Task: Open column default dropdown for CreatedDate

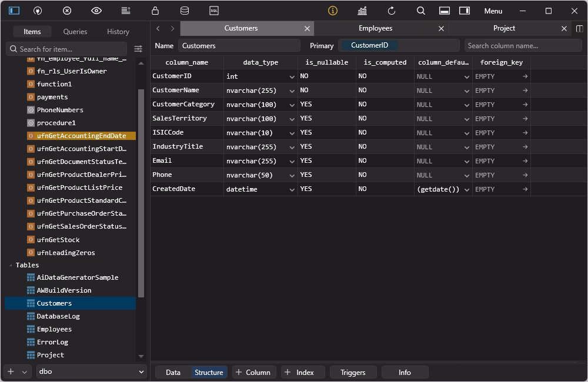Action: pos(466,190)
